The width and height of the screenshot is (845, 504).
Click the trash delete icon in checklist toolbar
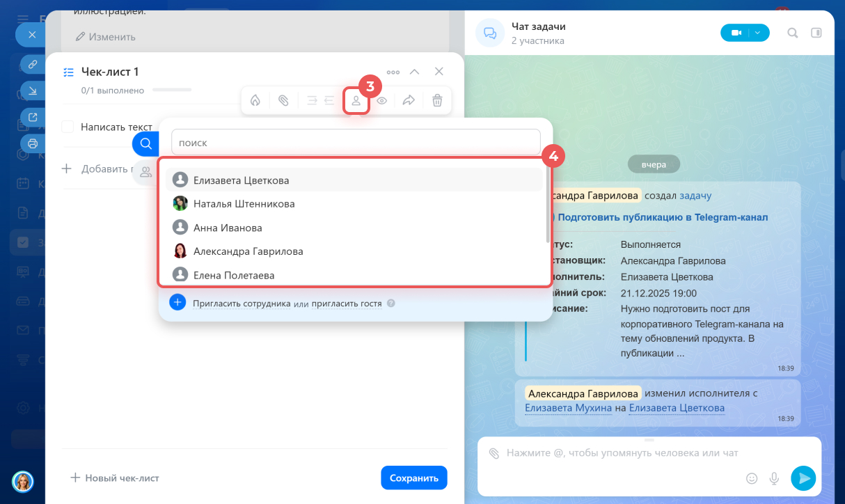437,101
